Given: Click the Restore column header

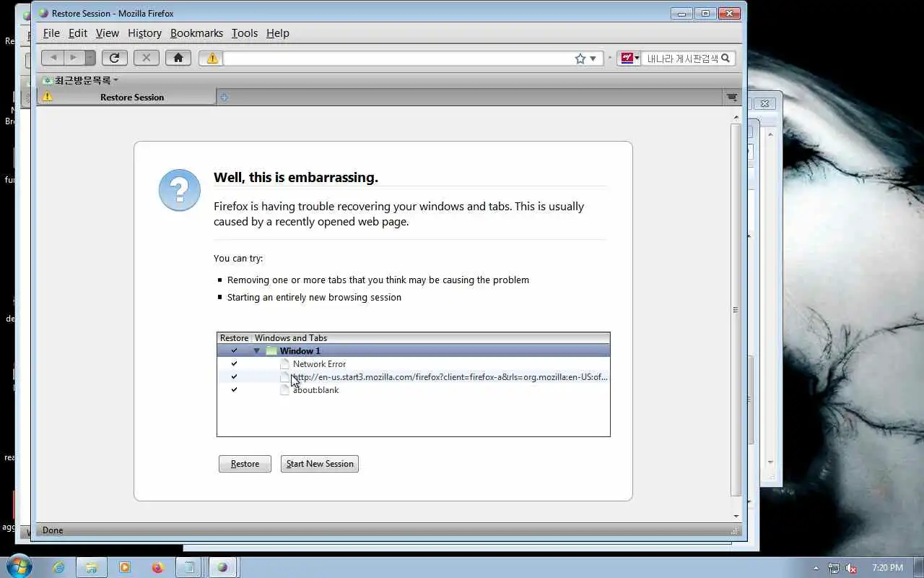Looking at the screenshot, I should [x=234, y=337].
